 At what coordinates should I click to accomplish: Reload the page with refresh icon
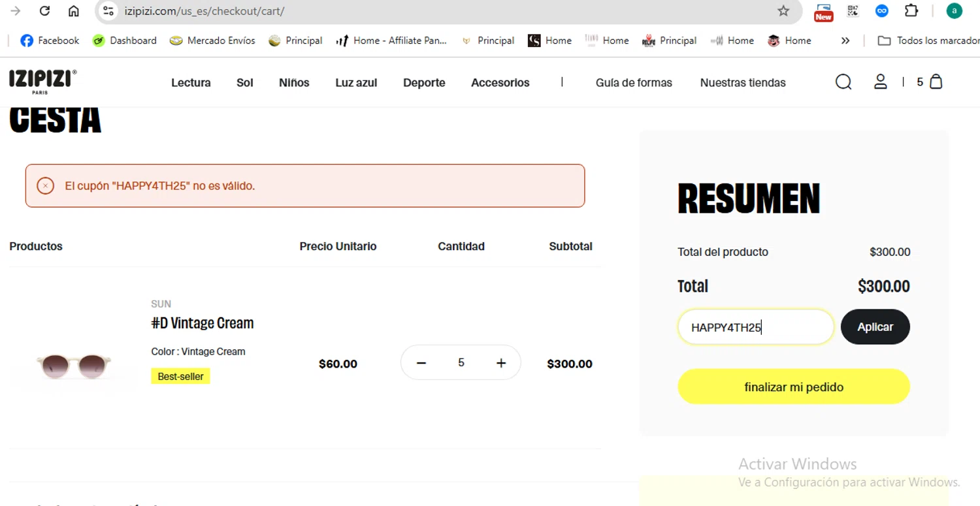(44, 10)
